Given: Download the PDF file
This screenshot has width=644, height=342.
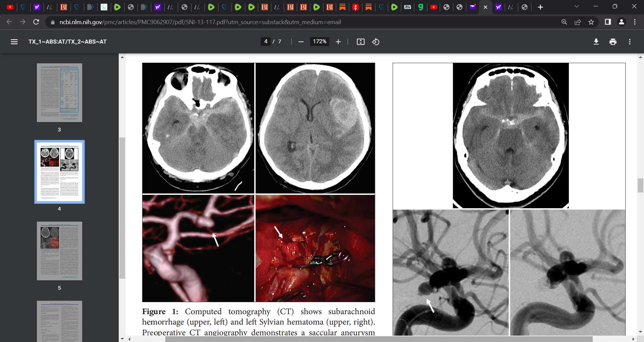Looking at the screenshot, I should click(x=596, y=42).
